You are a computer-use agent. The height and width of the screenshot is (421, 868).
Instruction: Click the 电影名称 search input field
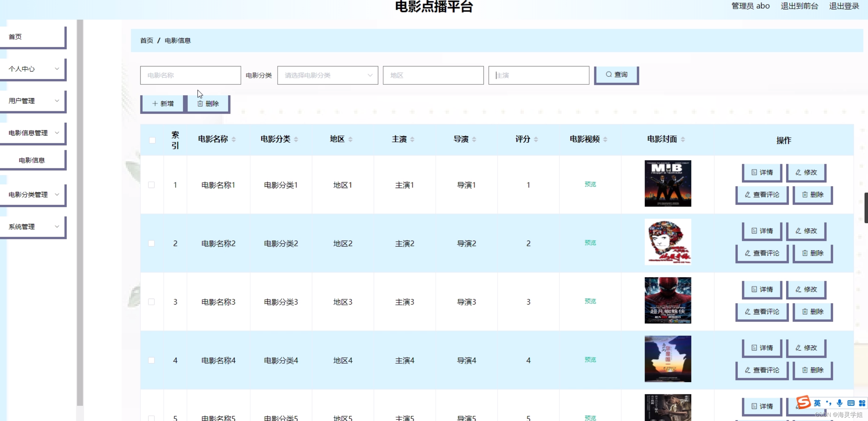click(x=190, y=75)
